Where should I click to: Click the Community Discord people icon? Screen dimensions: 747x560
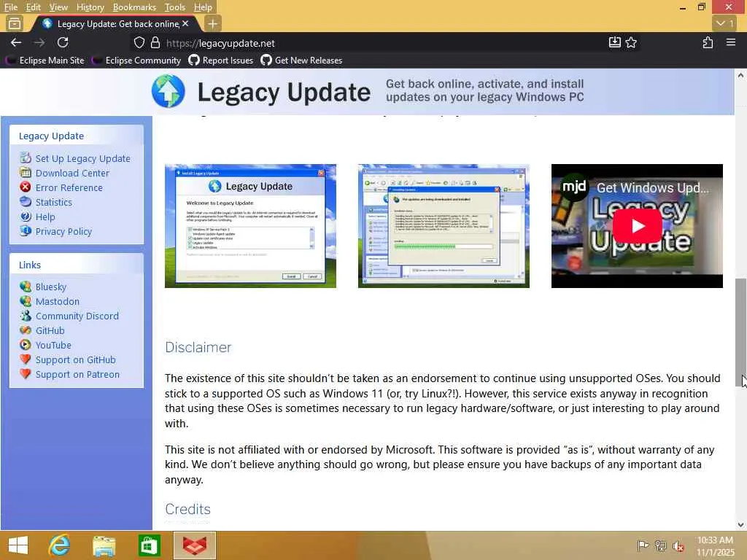pyautogui.click(x=26, y=316)
